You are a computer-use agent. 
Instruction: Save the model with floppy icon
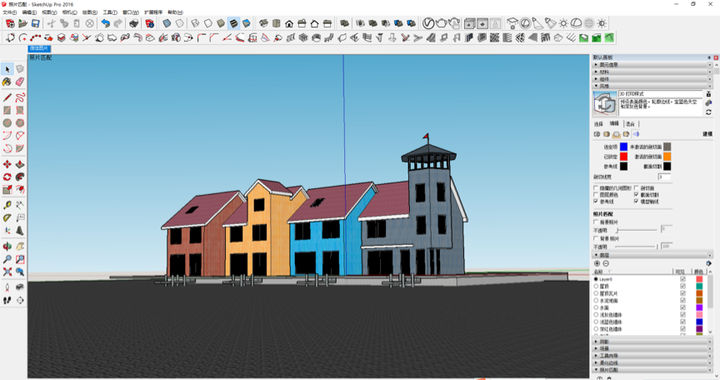[x=35, y=23]
